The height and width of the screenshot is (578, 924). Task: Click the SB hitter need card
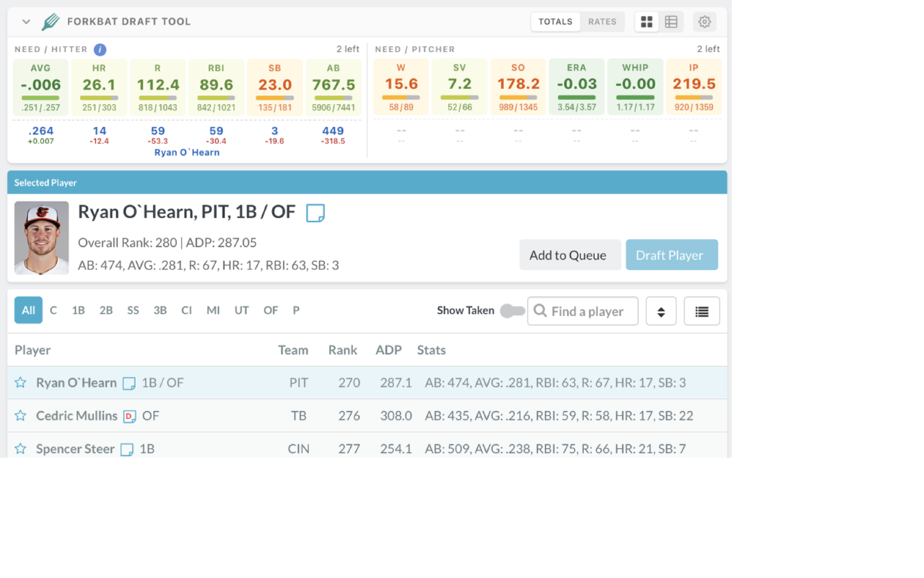click(x=274, y=87)
